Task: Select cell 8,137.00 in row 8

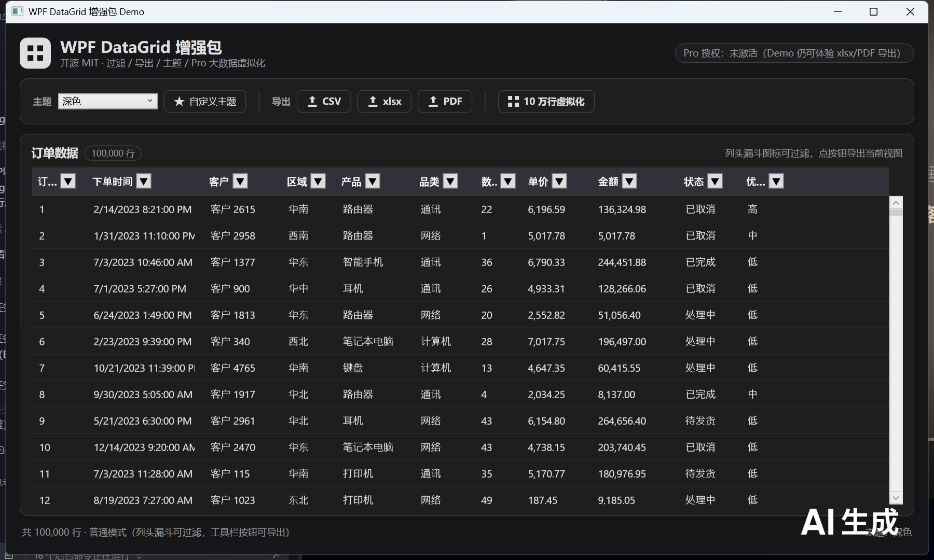Action: click(x=616, y=395)
